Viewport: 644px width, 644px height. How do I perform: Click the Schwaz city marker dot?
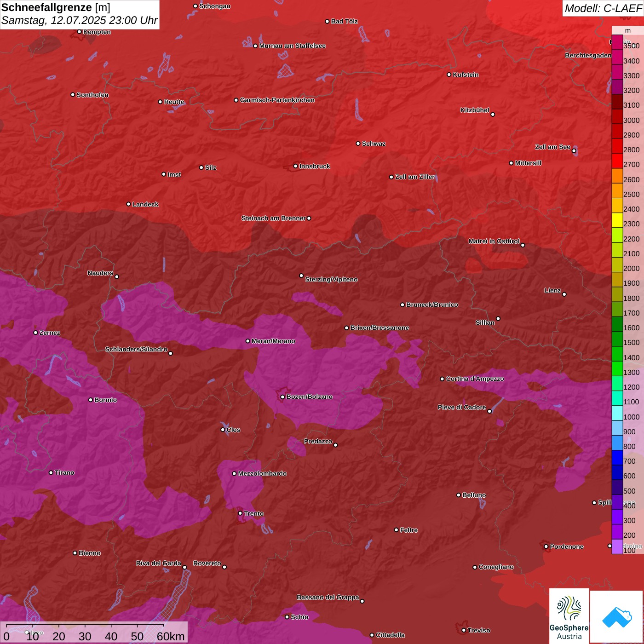(x=358, y=144)
